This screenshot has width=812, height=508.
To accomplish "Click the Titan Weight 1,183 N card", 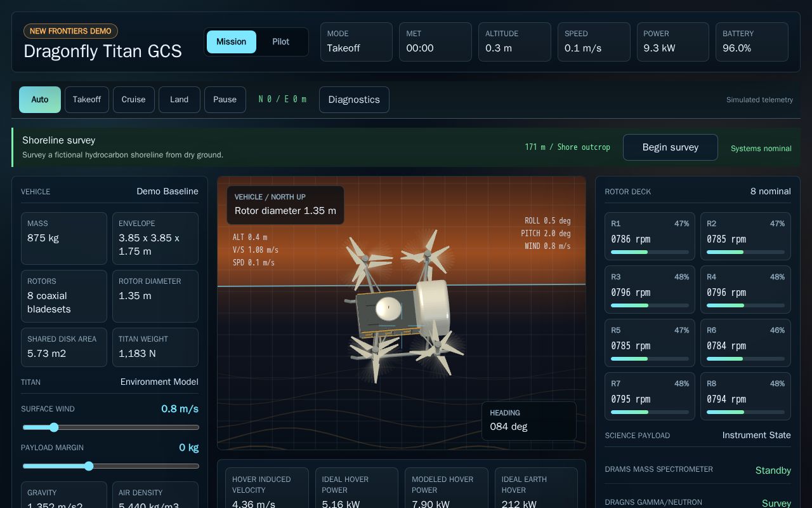I will pyautogui.click(x=155, y=347).
